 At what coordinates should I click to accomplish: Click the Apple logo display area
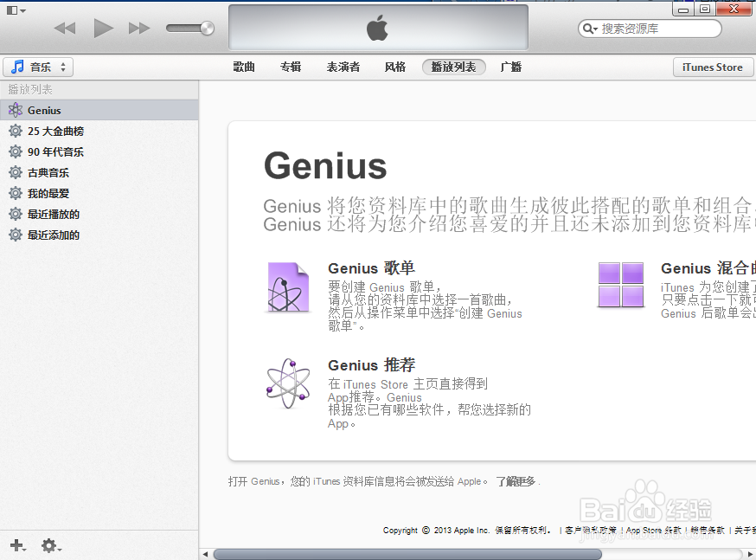point(378,28)
